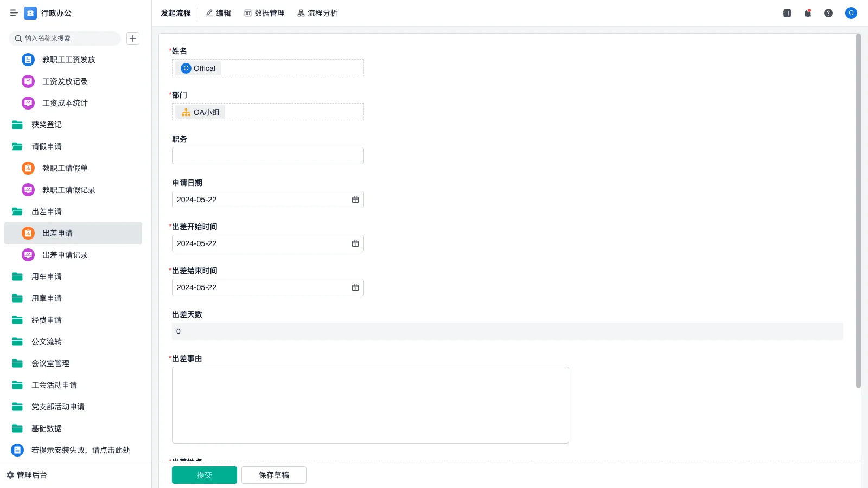Viewport: 868px width, 488px height.
Task: Click the orange 出差申请 form icon
Action: click(28, 233)
